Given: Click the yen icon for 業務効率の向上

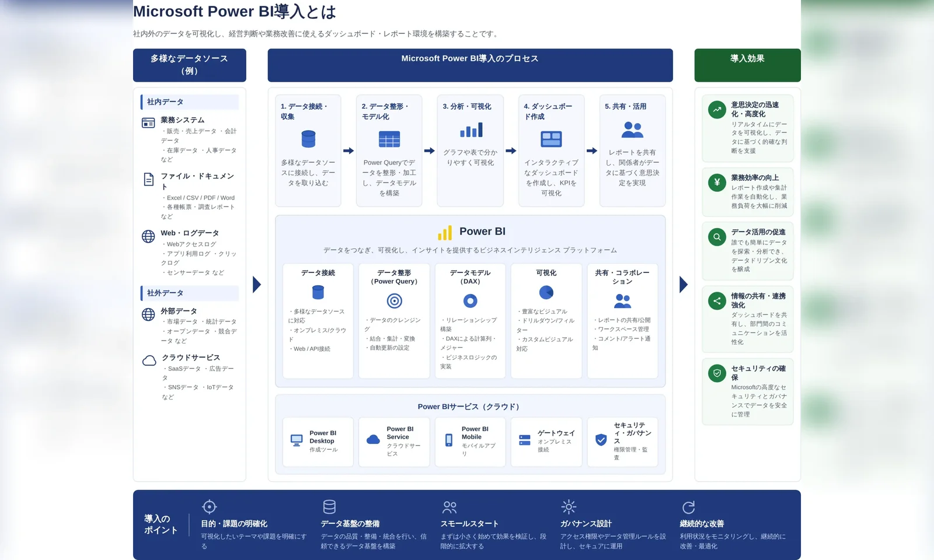Looking at the screenshot, I should 717,183.
